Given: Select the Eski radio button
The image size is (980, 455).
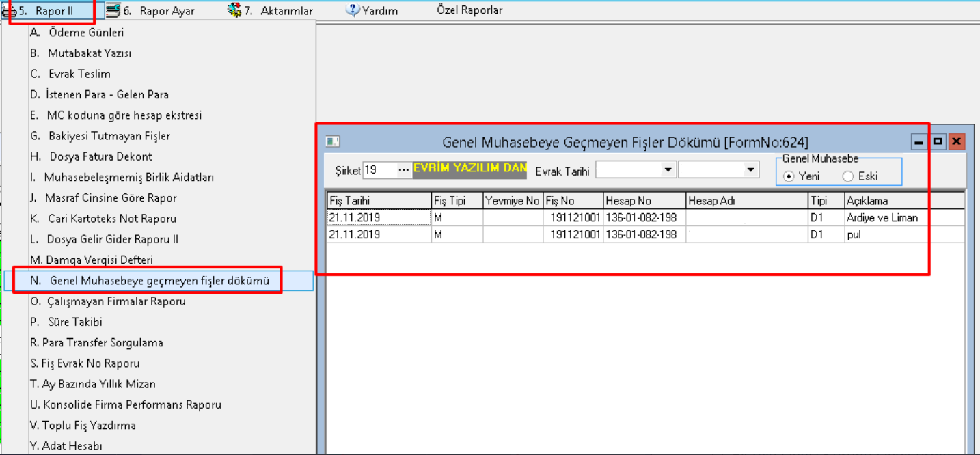Looking at the screenshot, I should [848, 176].
